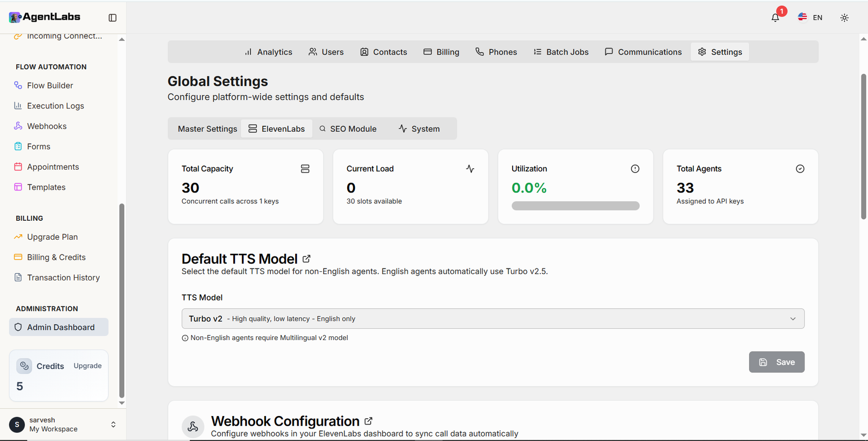Click the Forms clipboard icon
The height and width of the screenshot is (441, 868).
(x=18, y=146)
